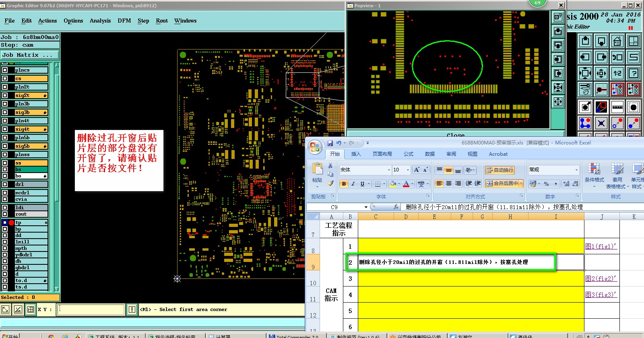Click the question mark help icon
The height and width of the screenshot is (338, 644).
coord(634,73)
